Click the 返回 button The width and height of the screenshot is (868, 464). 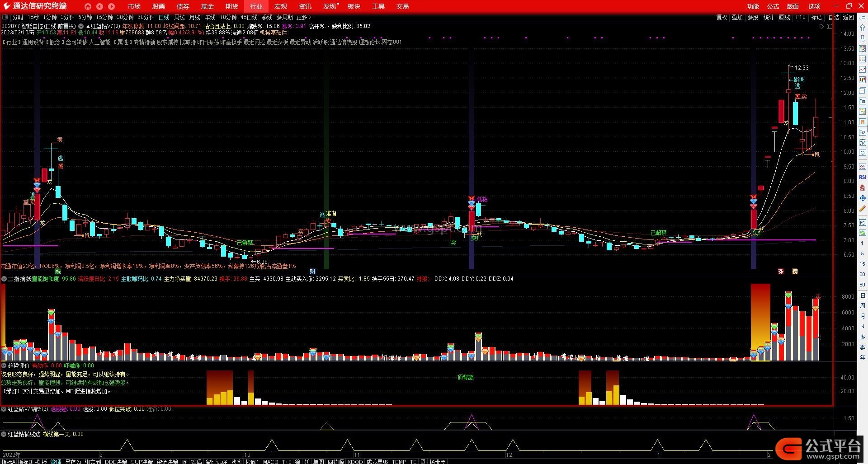(849, 18)
